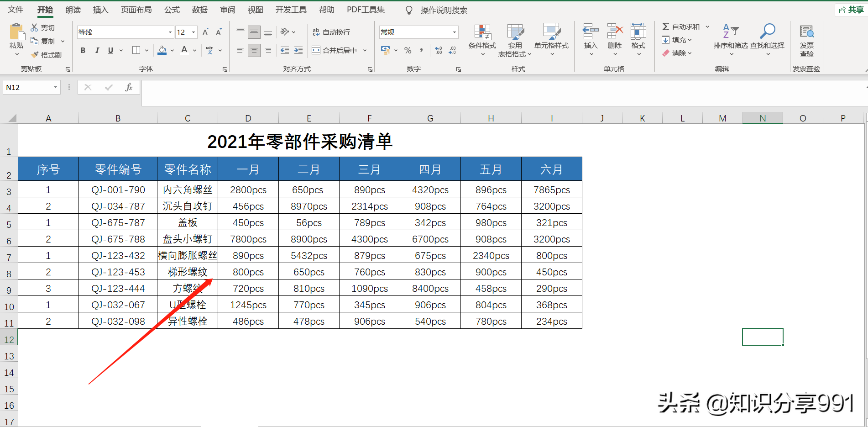Screen dimensions: 868x427
Task: Toggle align text right
Action: pos(268,50)
